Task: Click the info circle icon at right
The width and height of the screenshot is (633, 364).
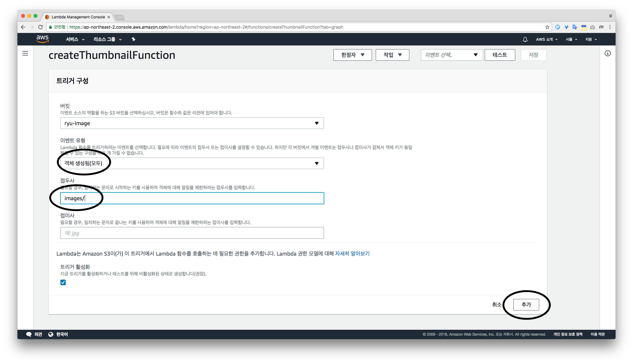Action: [607, 53]
